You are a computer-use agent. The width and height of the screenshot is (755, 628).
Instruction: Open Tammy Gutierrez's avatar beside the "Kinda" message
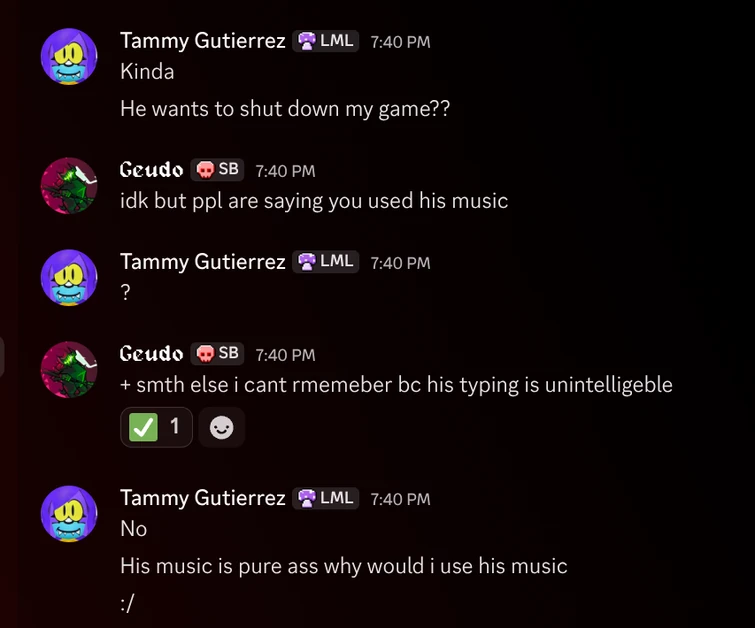(x=69, y=57)
